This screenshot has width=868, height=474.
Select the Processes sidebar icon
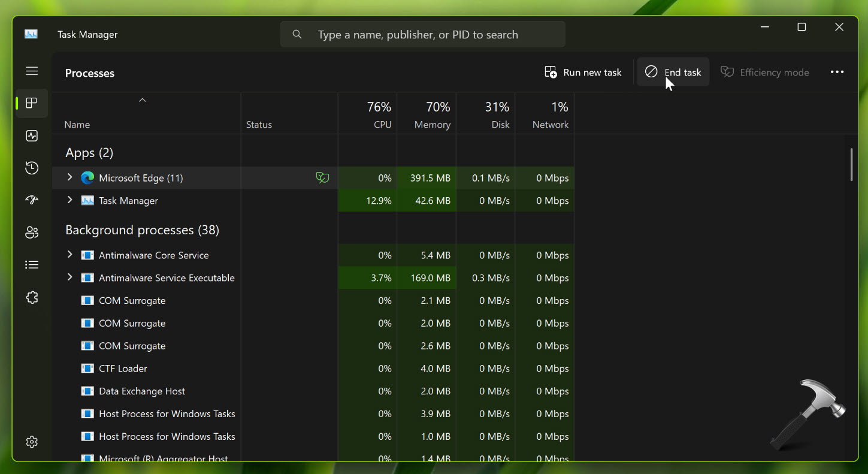pyautogui.click(x=32, y=103)
